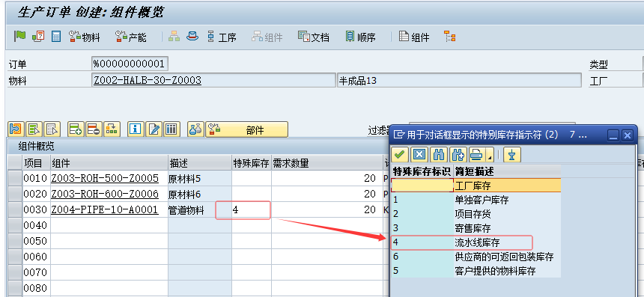Click the orange tree structure icon

coord(450,37)
